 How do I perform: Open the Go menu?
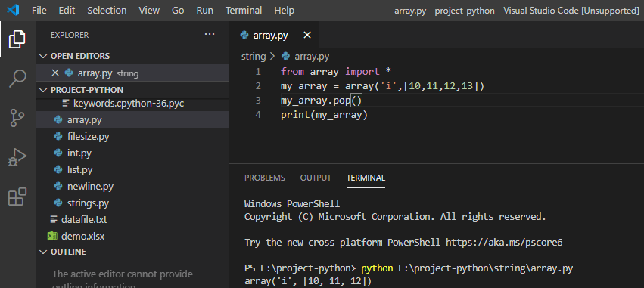[x=178, y=11]
